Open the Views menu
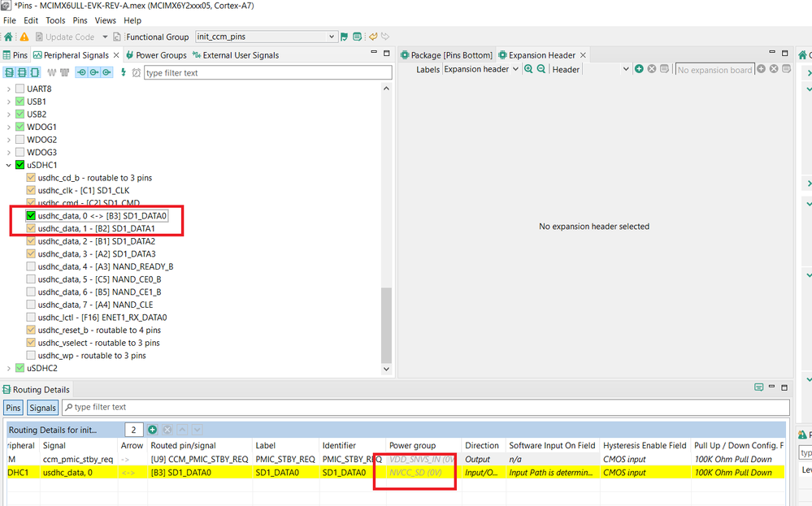 pos(105,20)
